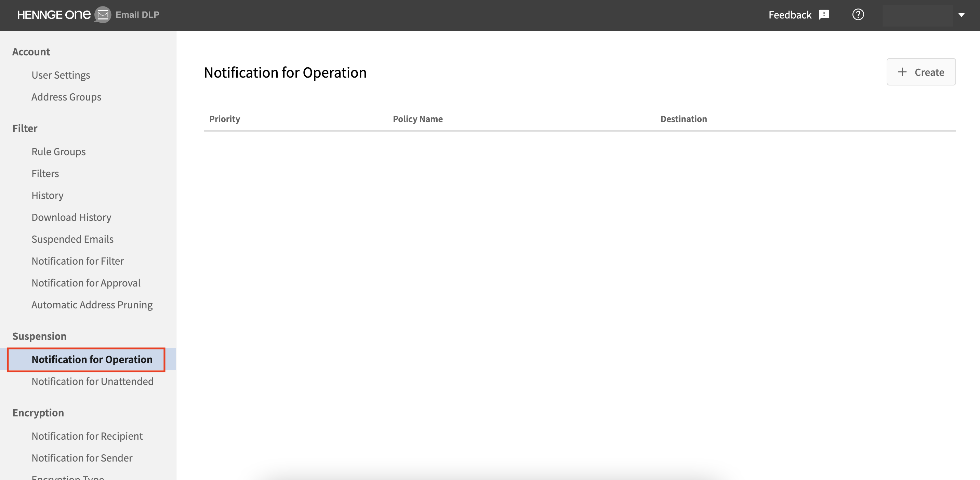The width and height of the screenshot is (980, 480).
Task: Click the Email DLP product label
Action: coord(137,15)
